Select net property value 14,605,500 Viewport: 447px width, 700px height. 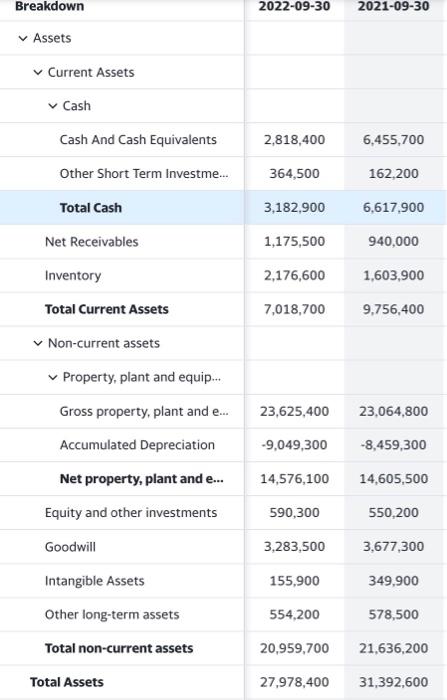[393, 479]
